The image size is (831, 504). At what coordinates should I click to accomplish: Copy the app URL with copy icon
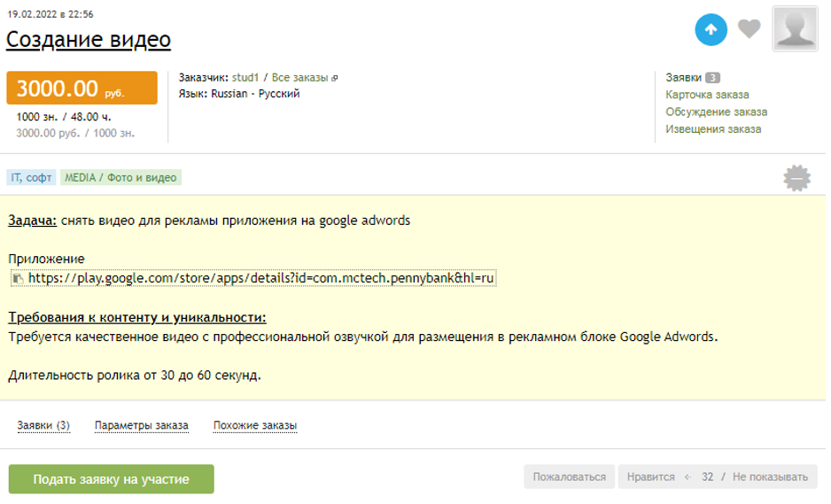point(18,278)
